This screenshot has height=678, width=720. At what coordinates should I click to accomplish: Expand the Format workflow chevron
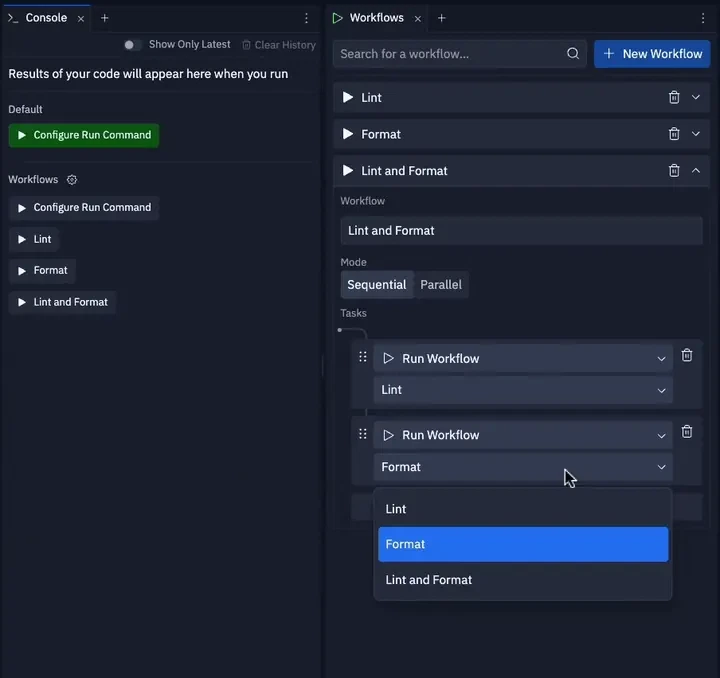(x=696, y=134)
